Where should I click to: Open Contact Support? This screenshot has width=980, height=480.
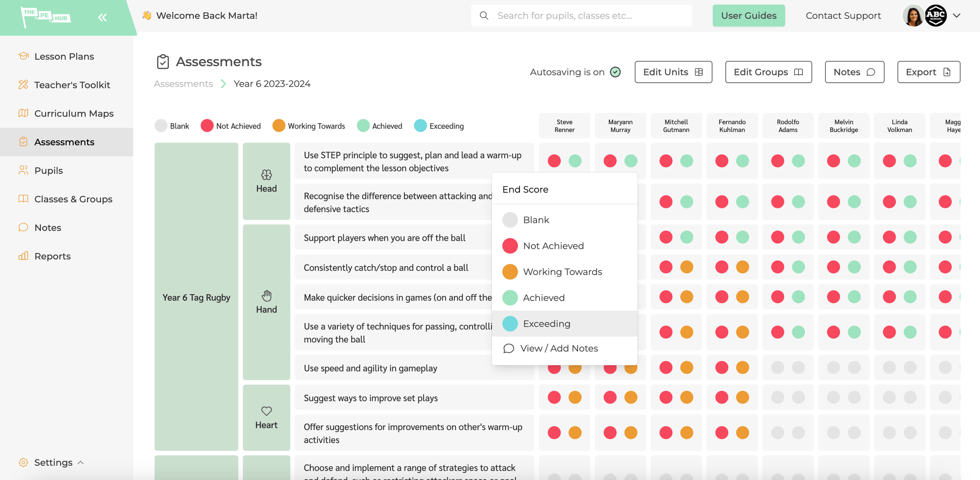click(x=843, y=16)
